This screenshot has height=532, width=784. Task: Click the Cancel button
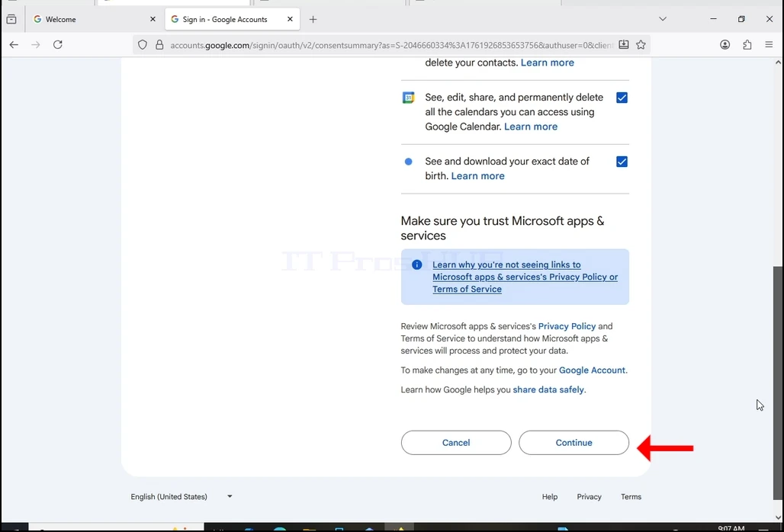click(x=456, y=443)
